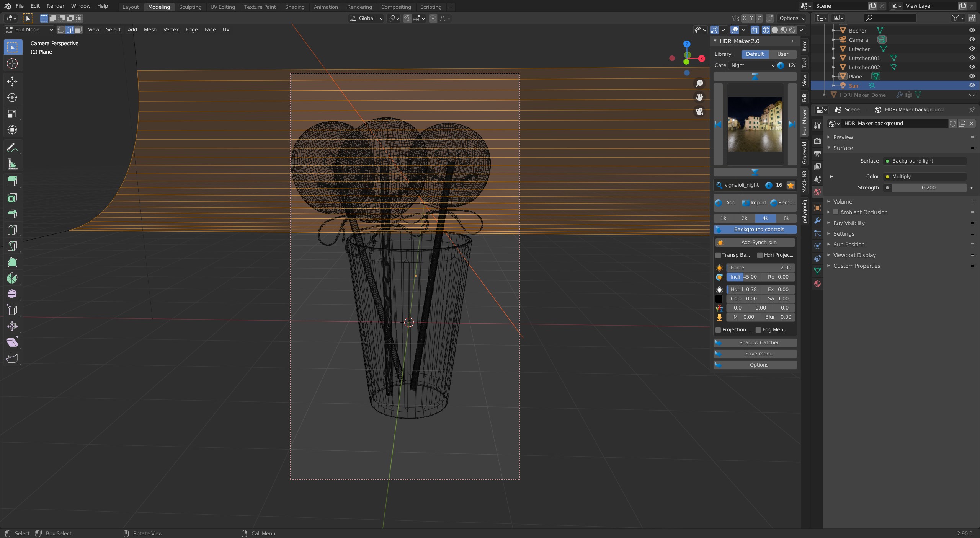Viewport: 980px width, 538px height.
Task: Hide the Becher object in the outliner
Action: point(972,30)
